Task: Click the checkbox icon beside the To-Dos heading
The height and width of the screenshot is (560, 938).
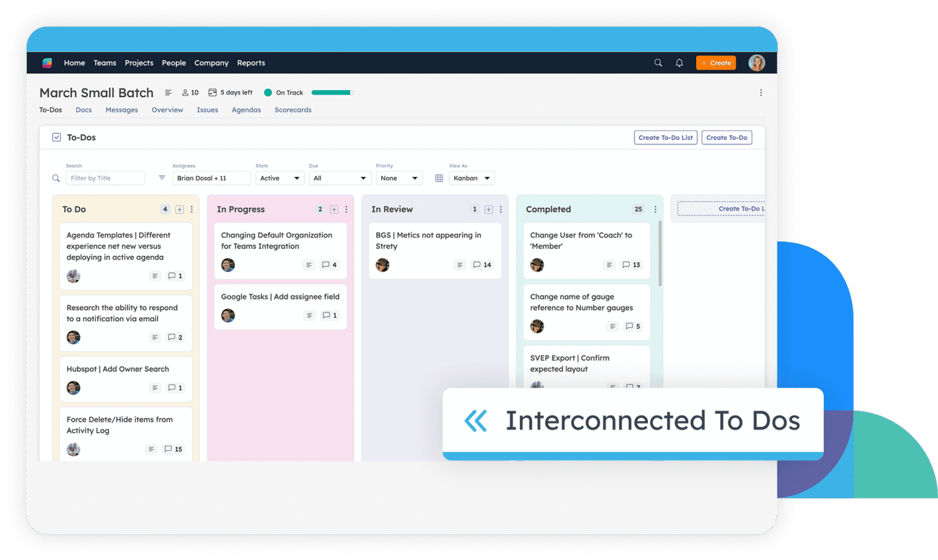Action: point(56,137)
